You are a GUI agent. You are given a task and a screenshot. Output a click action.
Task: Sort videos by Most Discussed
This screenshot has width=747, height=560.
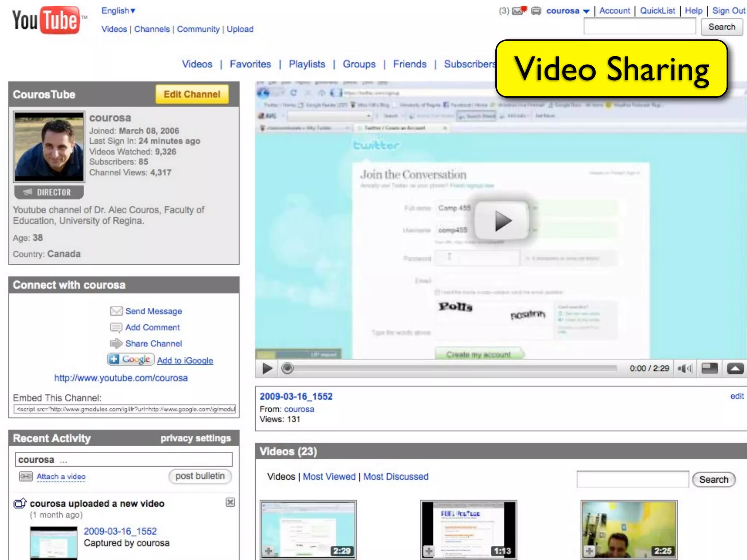click(396, 477)
